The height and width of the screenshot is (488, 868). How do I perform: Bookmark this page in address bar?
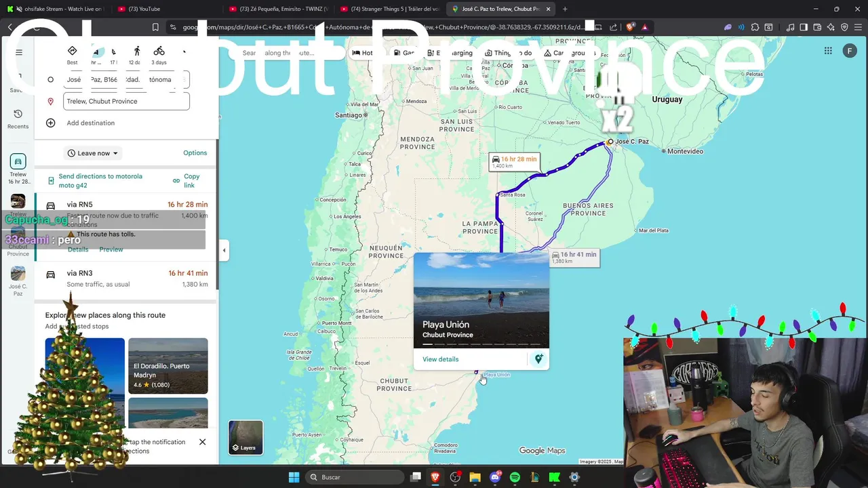point(155,27)
